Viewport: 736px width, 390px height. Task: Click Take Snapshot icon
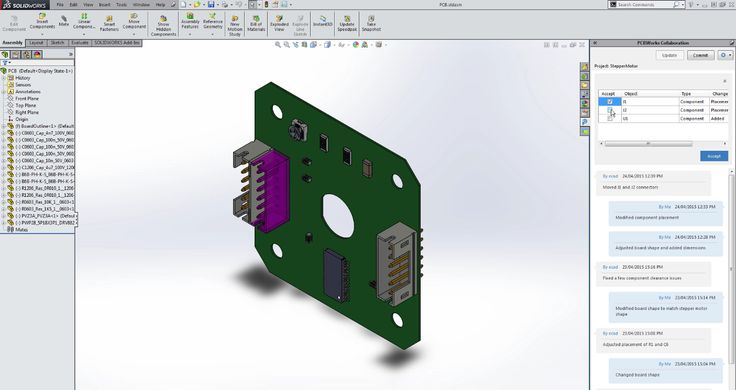[x=371, y=19]
